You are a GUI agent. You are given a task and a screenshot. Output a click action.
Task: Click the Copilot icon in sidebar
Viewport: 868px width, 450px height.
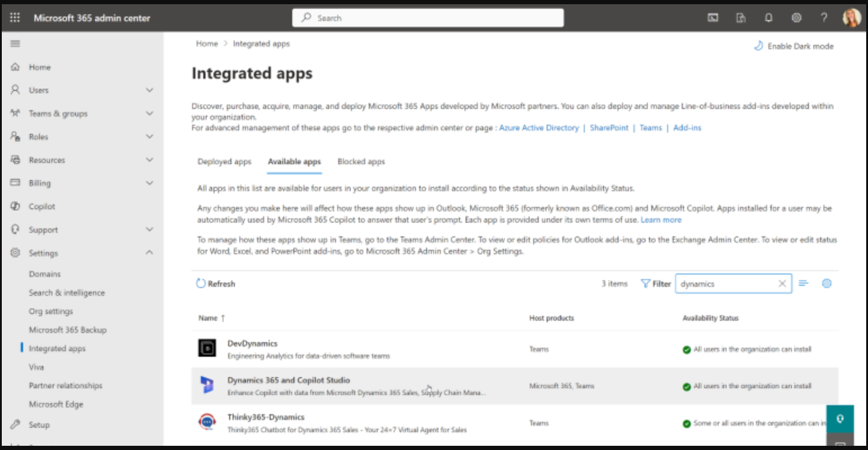coord(16,207)
